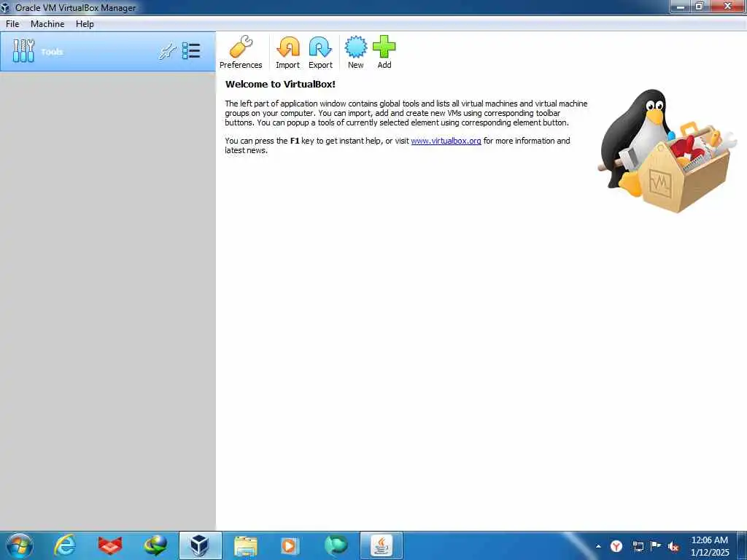Viewport: 747px width, 560px height.
Task: Click the muted volume speaker icon
Action: coord(673,547)
